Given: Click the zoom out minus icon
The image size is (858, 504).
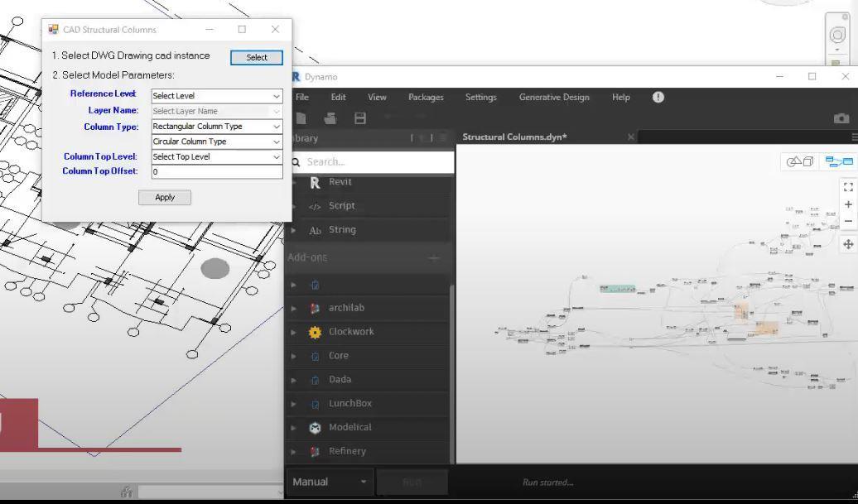Looking at the screenshot, I should point(848,222).
